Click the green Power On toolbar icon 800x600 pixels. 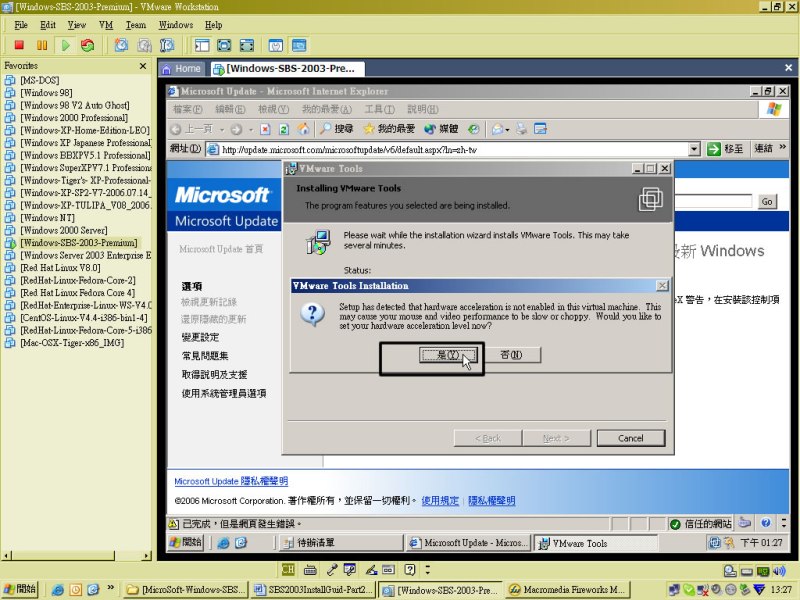65,45
